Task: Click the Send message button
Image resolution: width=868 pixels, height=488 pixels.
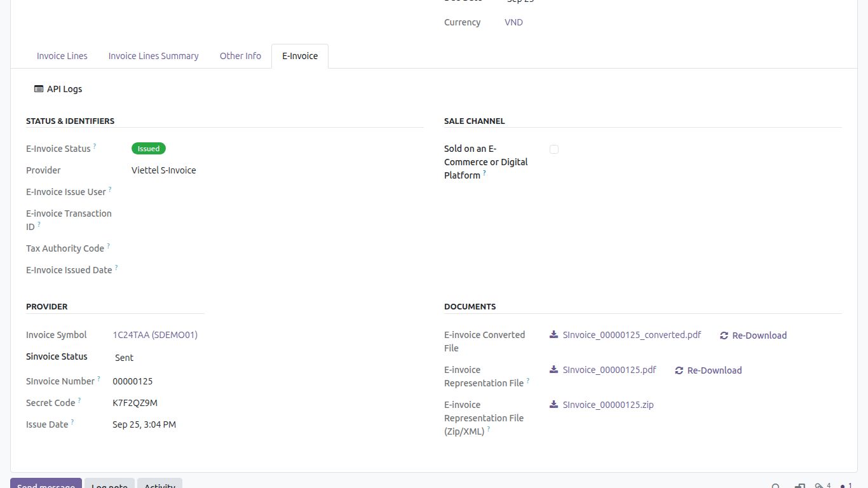Action: [x=46, y=484]
